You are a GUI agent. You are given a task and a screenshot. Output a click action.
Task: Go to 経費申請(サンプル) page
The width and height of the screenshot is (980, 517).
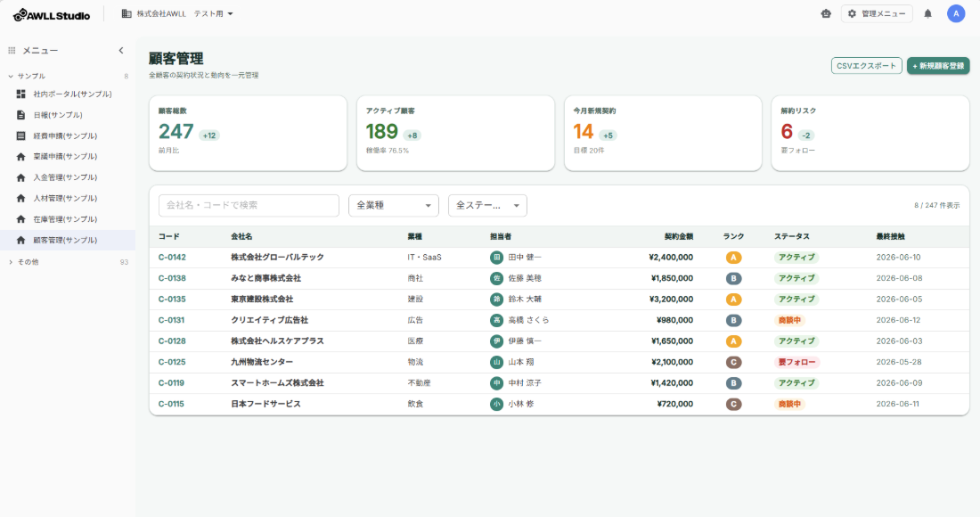pyautogui.click(x=68, y=135)
